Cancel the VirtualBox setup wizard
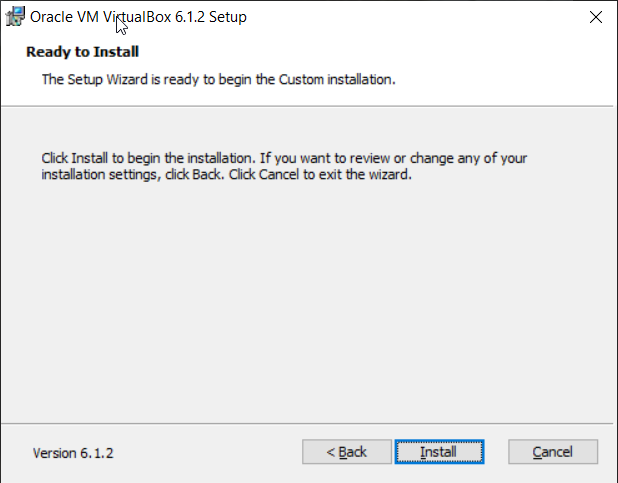The width and height of the screenshot is (618, 483). pyautogui.click(x=552, y=452)
